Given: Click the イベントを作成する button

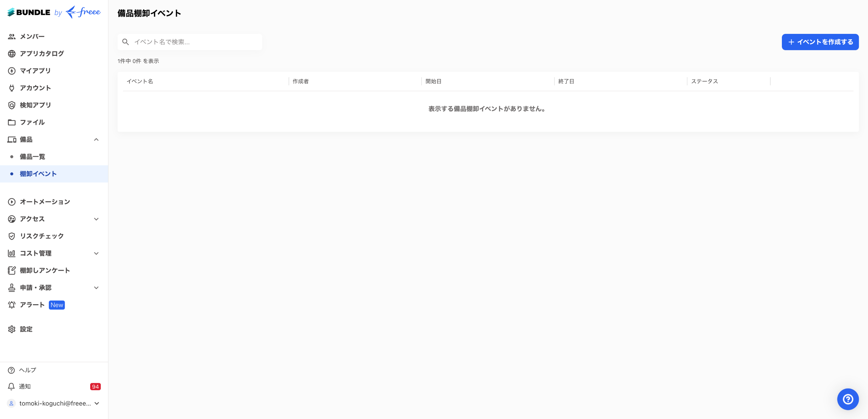Looking at the screenshot, I should (820, 42).
